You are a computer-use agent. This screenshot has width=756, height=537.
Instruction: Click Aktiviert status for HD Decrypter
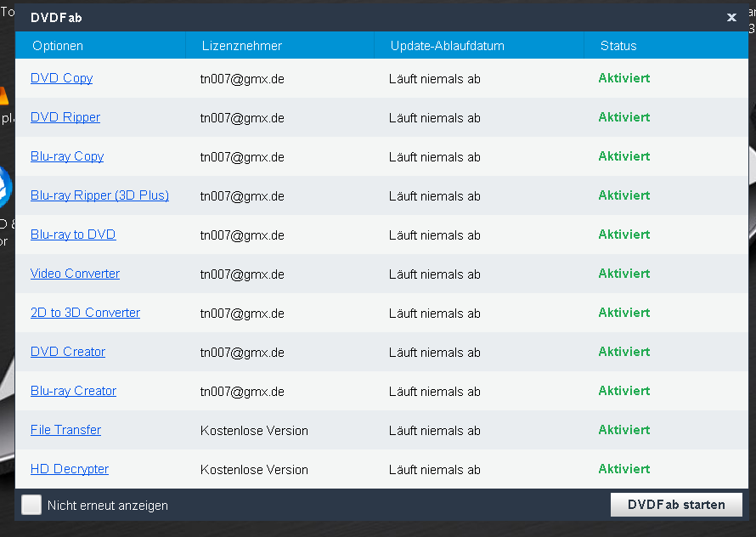pyautogui.click(x=623, y=469)
